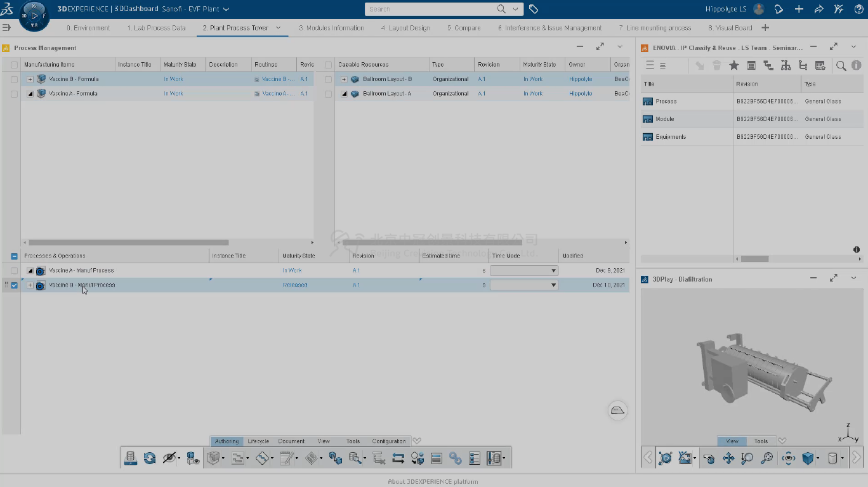Screen dimensions: 868x487
Task: Open the Sanofi - EVF Plant dashboard dropdown
Action: (226, 9)
